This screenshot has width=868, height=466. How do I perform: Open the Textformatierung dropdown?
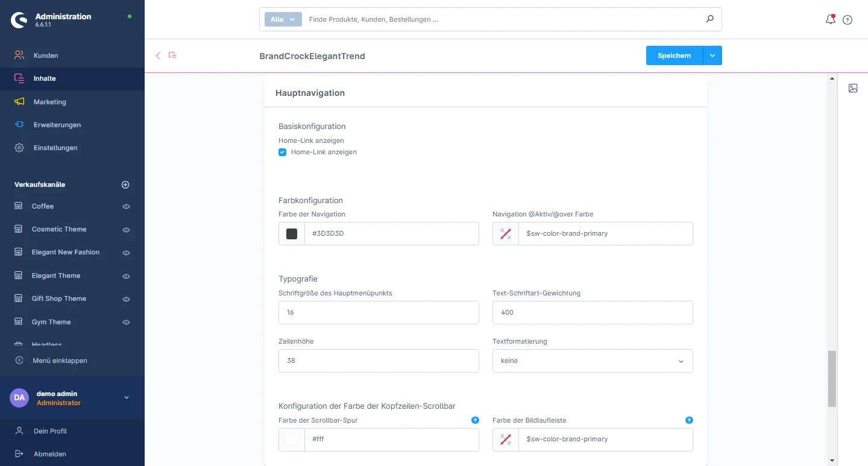[x=593, y=361]
